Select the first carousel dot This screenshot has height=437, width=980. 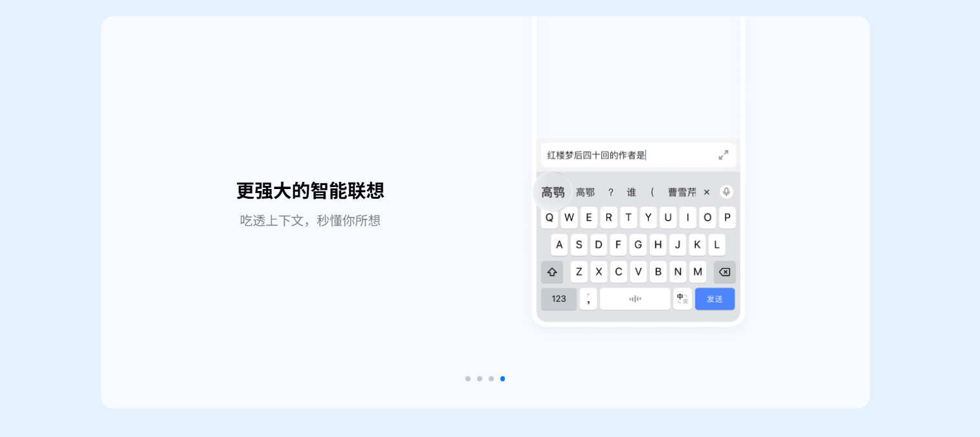(468, 379)
